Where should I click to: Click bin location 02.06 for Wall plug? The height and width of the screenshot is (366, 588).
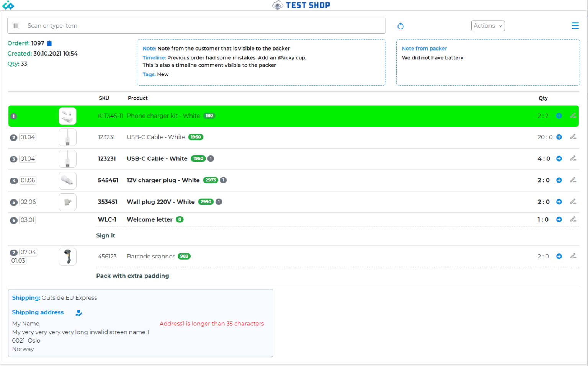pyautogui.click(x=27, y=202)
